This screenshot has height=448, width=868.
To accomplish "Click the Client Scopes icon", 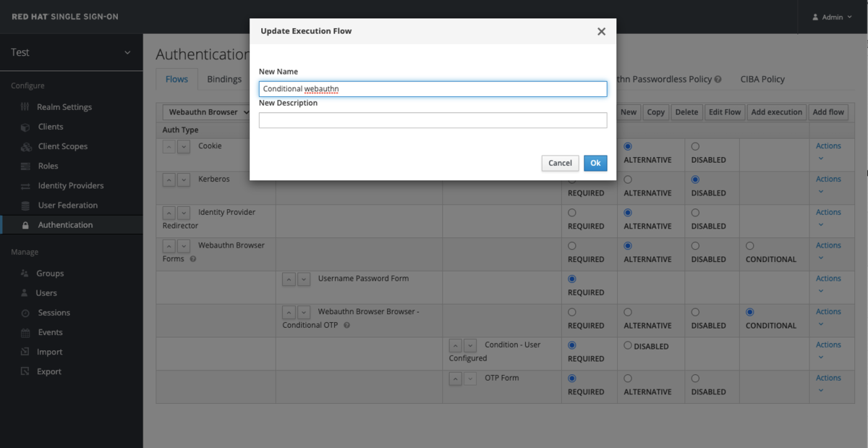I will (x=25, y=146).
